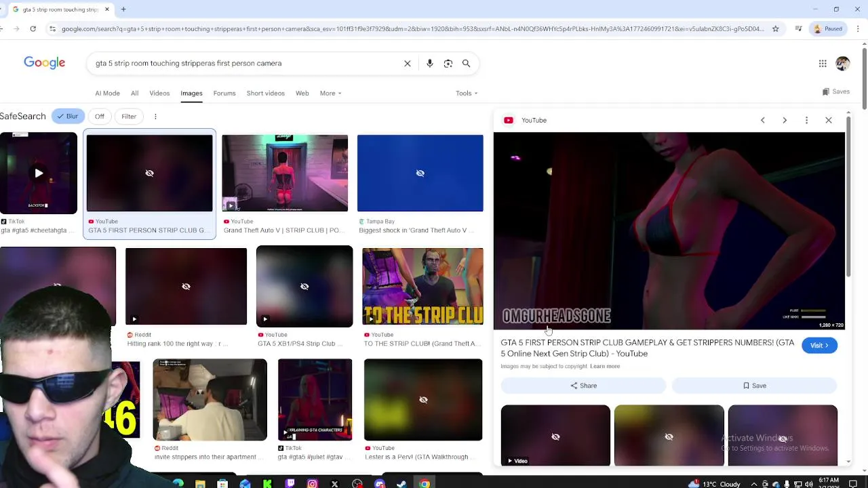Open the Short videos tab
Image resolution: width=868 pixels, height=488 pixels.
pos(266,94)
